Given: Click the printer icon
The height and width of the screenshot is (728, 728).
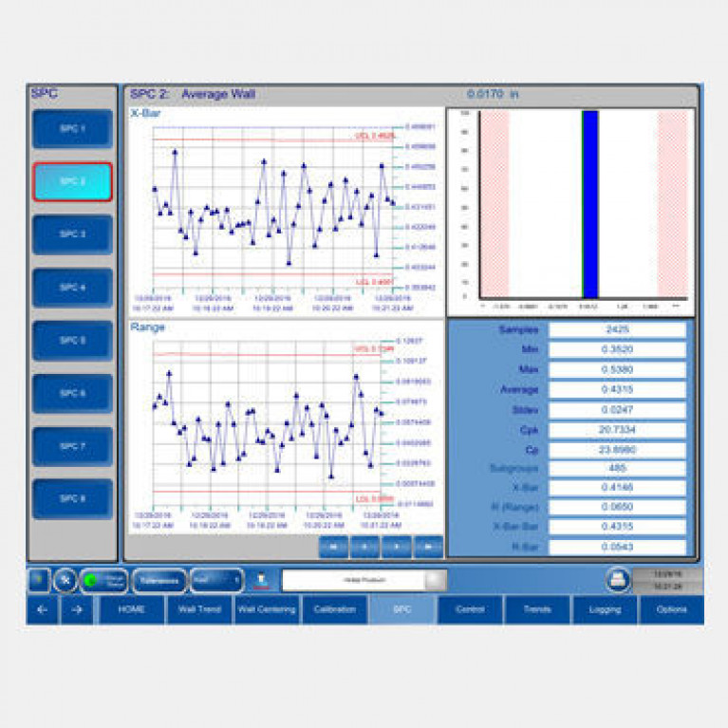Looking at the screenshot, I should 618,579.
